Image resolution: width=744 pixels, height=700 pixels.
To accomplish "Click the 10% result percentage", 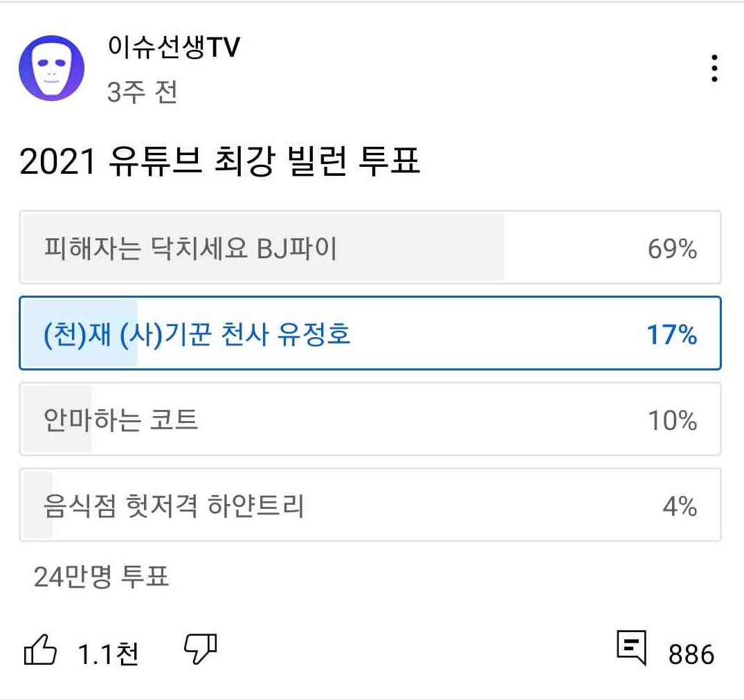I will (x=672, y=420).
